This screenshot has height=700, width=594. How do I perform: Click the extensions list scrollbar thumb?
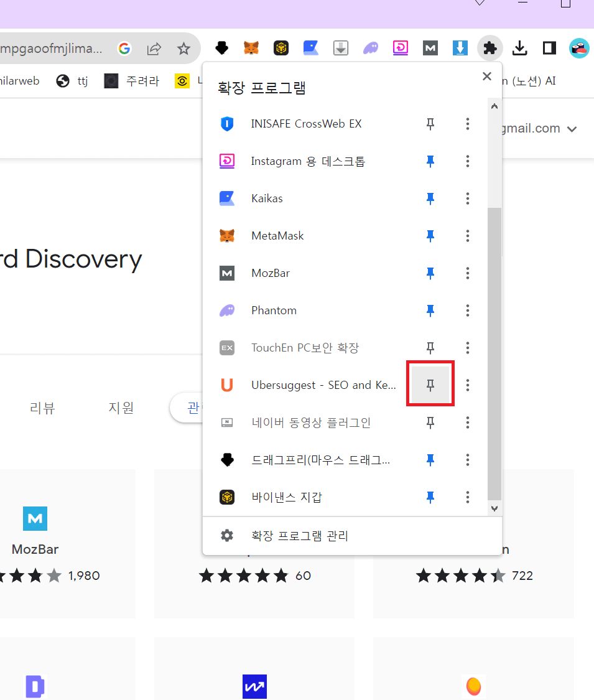(x=494, y=353)
